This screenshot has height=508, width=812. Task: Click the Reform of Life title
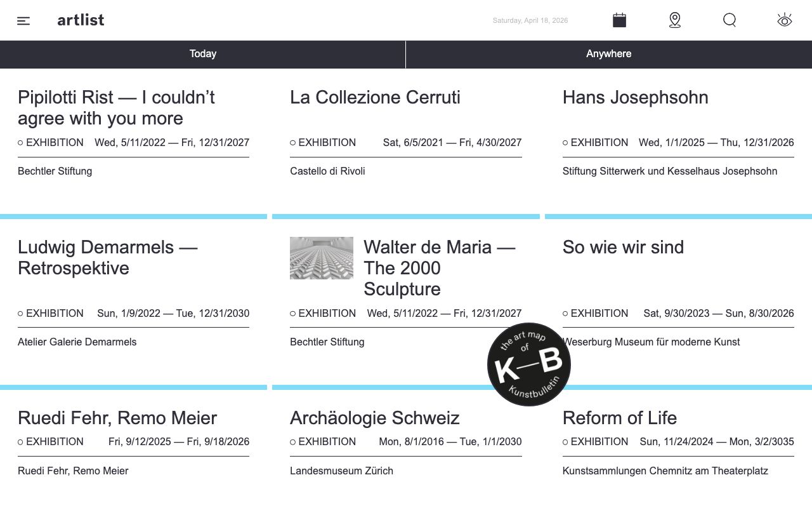(620, 418)
